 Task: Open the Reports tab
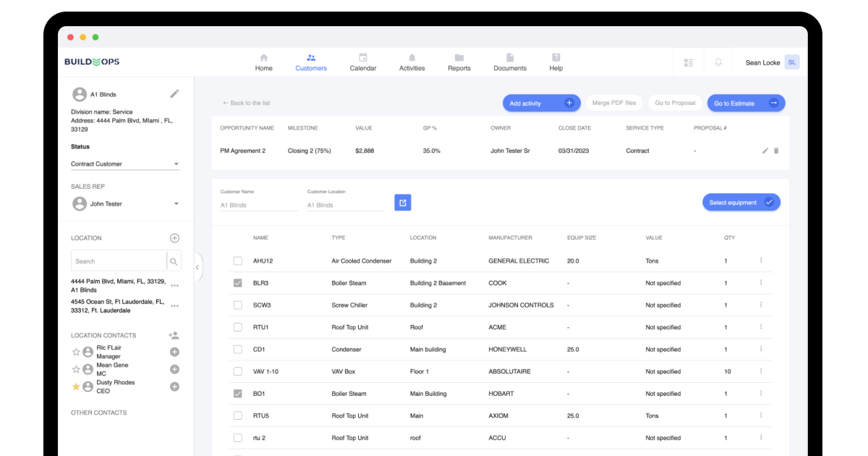click(459, 62)
